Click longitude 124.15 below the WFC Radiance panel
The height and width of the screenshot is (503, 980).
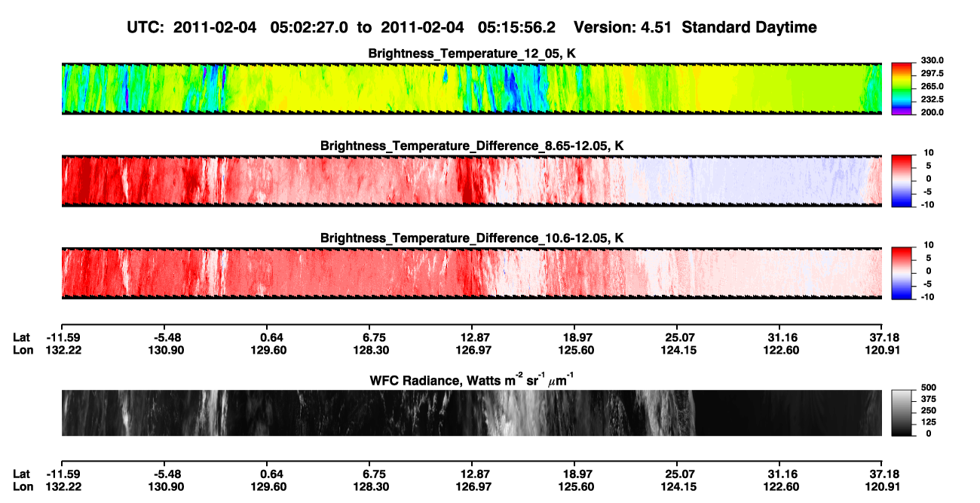pos(678,486)
